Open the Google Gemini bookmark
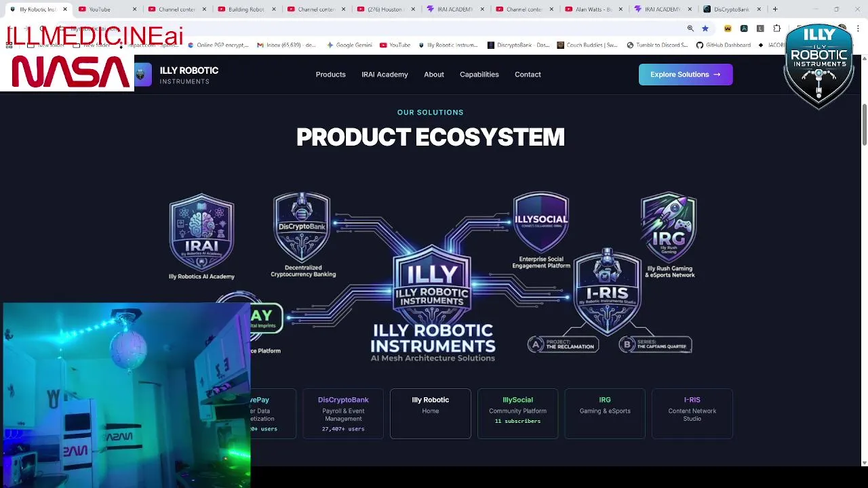868x488 pixels. tap(349, 45)
